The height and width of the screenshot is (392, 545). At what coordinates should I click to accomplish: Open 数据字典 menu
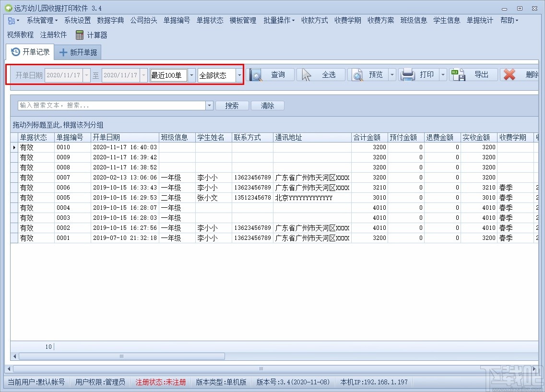click(110, 21)
